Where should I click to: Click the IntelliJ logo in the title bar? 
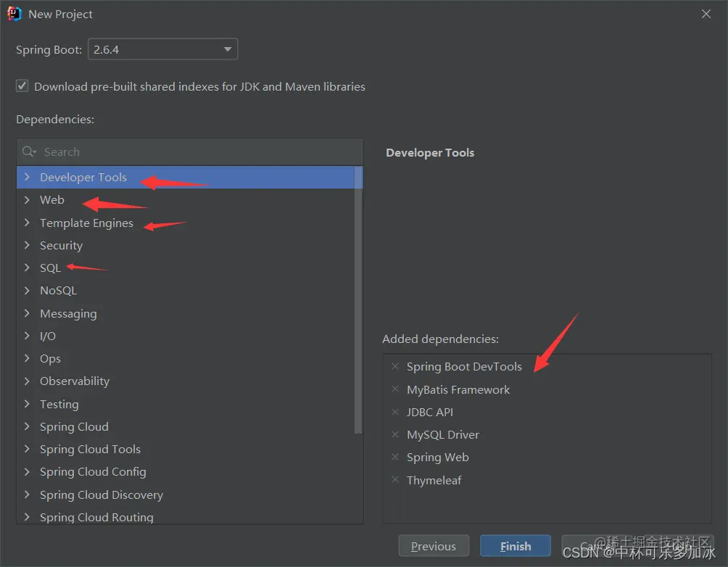coord(15,14)
